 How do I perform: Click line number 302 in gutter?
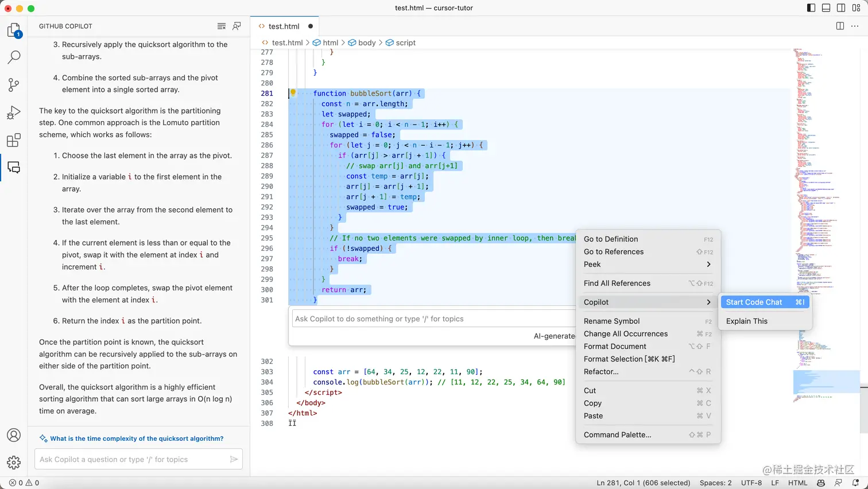coord(267,362)
